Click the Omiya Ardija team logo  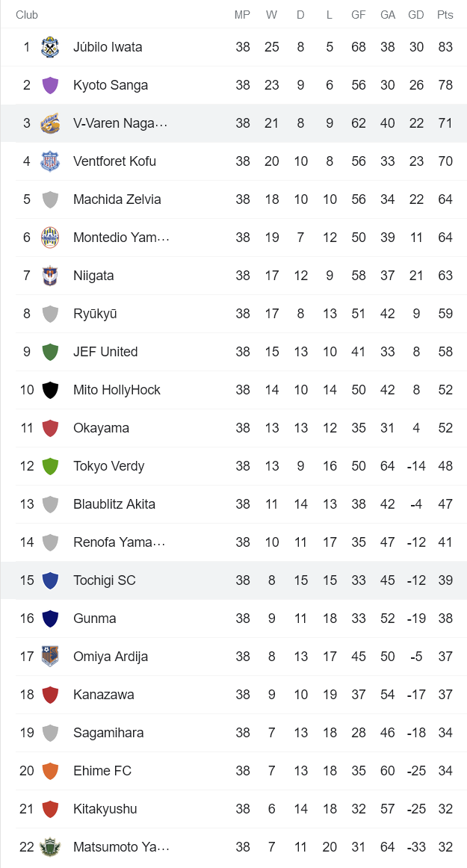pos(50,657)
